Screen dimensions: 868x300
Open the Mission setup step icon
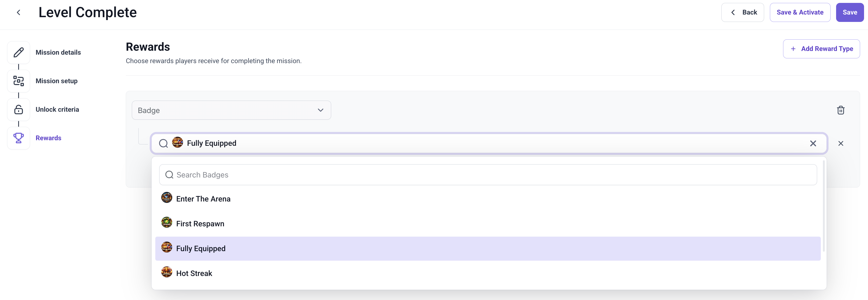(x=18, y=81)
